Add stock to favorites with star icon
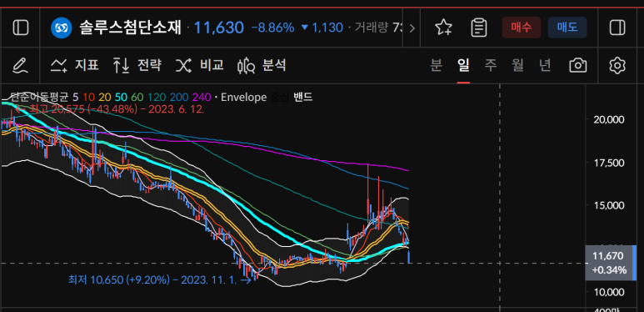This screenshot has width=644, height=312. pos(443,28)
